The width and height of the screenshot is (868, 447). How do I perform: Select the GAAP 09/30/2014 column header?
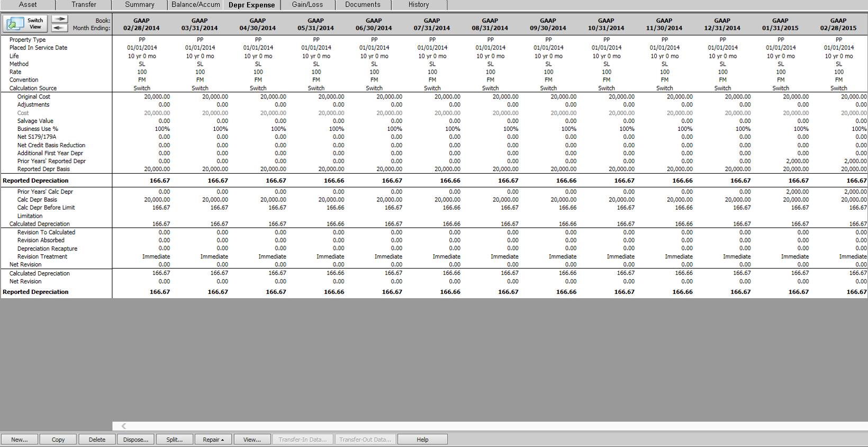click(x=548, y=24)
